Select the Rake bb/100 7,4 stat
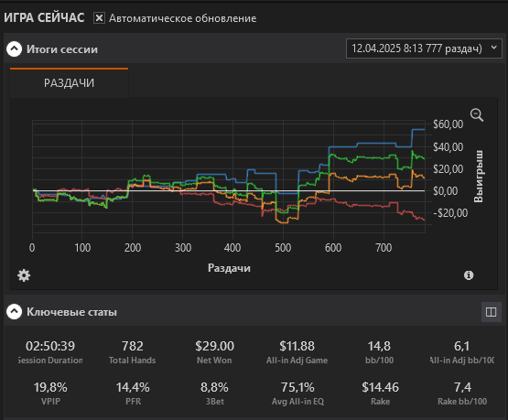Image resolution: width=508 pixels, height=420 pixels. pos(462,393)
